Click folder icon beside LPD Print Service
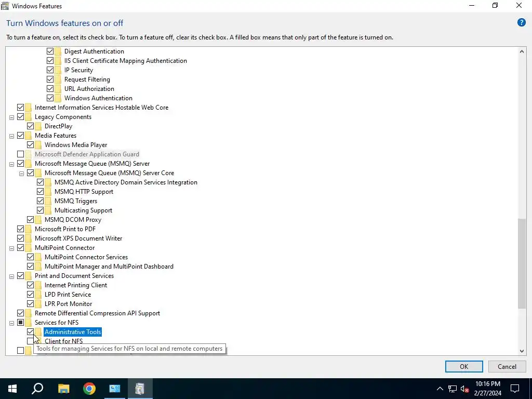Image resolution: width=532 pixels, height=399 pixels. [x=38, y=295]
